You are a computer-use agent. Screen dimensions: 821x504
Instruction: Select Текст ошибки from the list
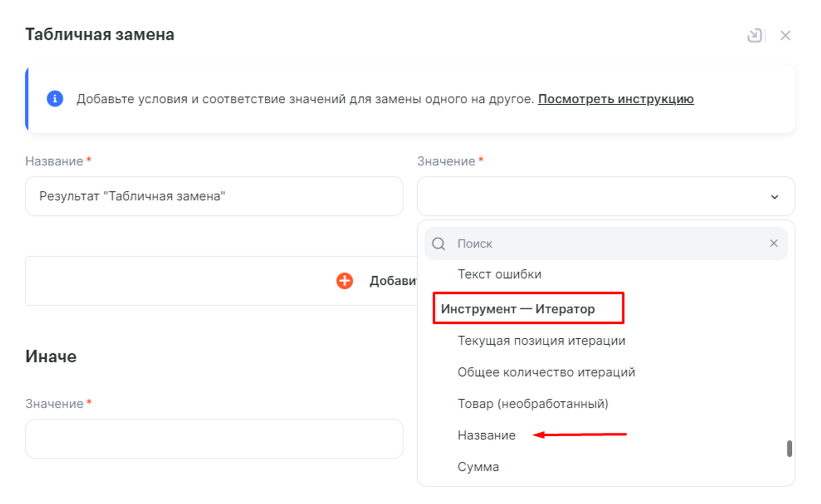tap(499, 274)
